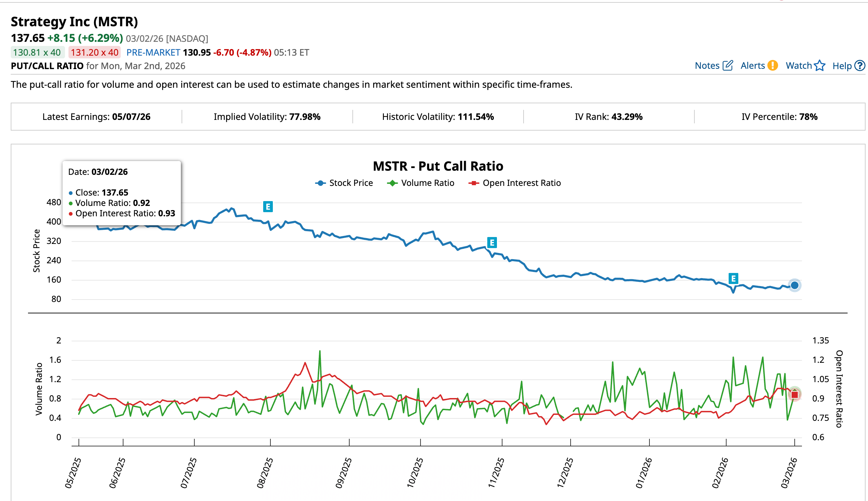This screenshot has width=868, height=501.
Task: Open the Help question mark icon
Action: 860,65
